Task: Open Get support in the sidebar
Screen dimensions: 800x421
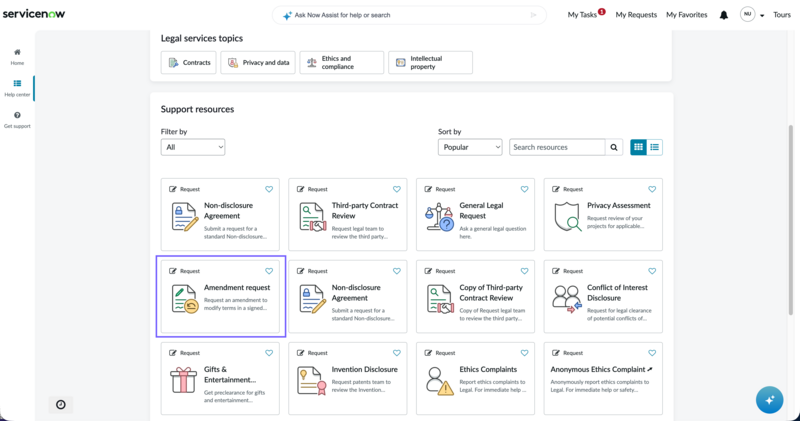Action: [17, 120]
